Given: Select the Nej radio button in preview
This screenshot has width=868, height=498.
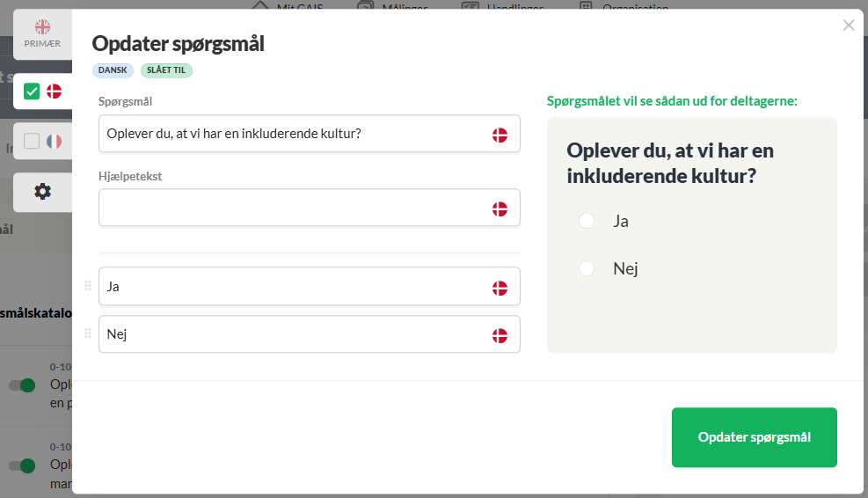Looking at the screenshot, I should click(x=587, y=268).
